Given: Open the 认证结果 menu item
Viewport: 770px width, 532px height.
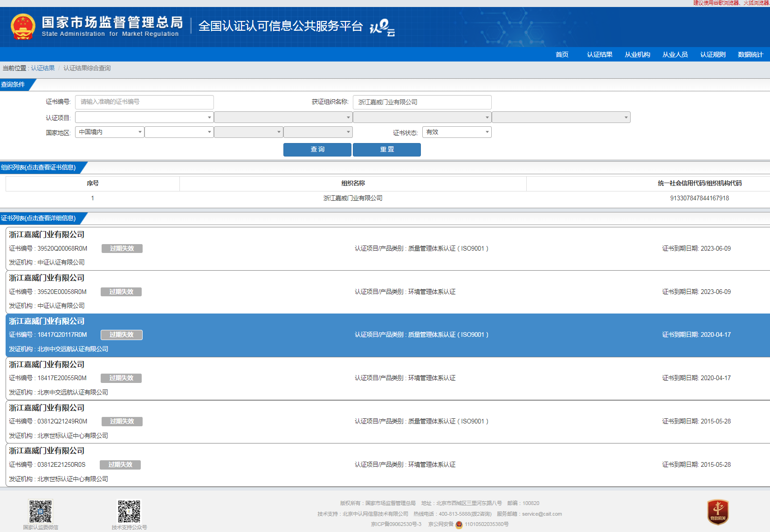Looking at the screenshot, I should click(x=600, y=55).
